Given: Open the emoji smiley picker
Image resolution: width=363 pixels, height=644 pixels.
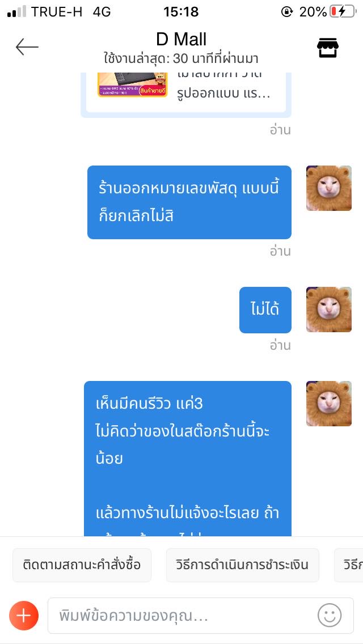Looking at the screenshot, I should coord(330,615).
